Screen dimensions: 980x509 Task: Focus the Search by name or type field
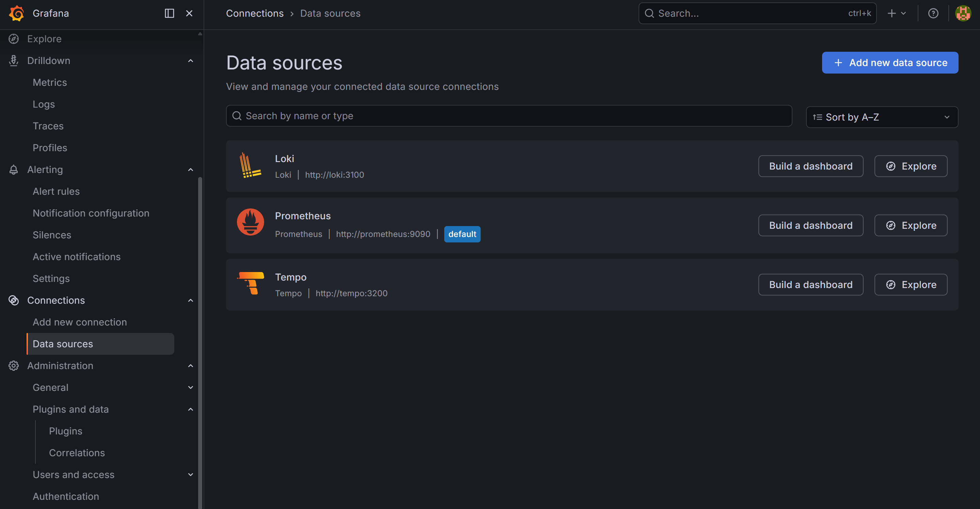pyautogui.click(x=509, y=116)
